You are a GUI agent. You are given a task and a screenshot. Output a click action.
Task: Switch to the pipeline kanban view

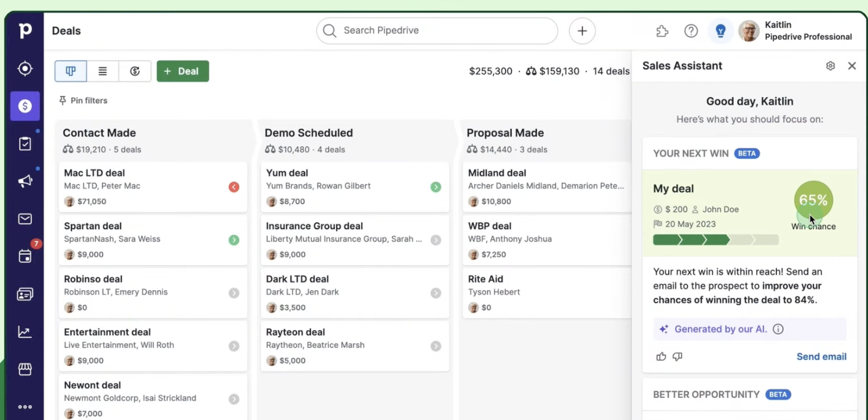pyautogui.click(x=70, y=71)
